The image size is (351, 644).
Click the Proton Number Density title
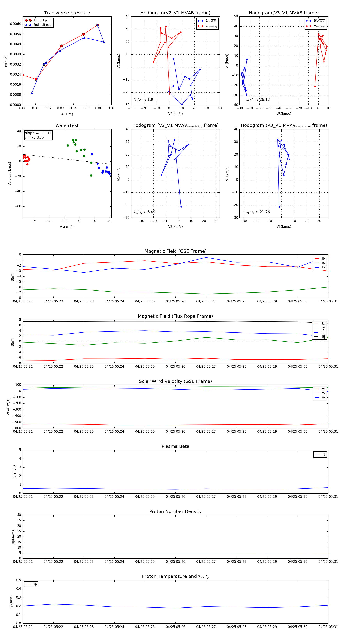click(x=175, y=511)
